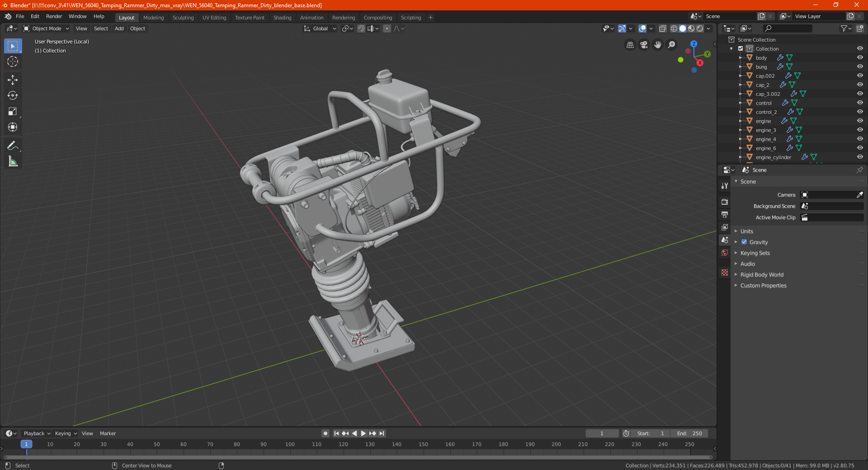Open the Render menu
The width and height of the screenshot is (868, 470).
[x=54, y=16]
